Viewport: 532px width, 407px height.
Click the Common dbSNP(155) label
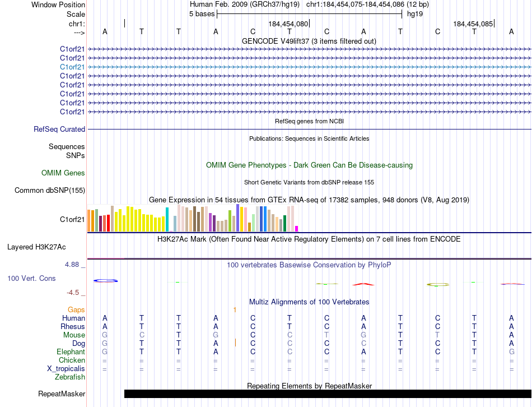(x=49, y=190)
